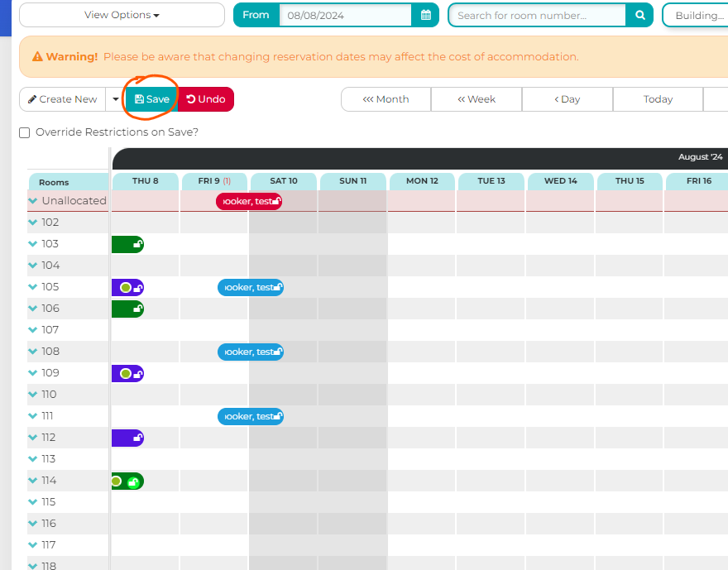This screenshot has height=570, width=728.
Task: Expand room 104 chevron
Action: point(32,265)
